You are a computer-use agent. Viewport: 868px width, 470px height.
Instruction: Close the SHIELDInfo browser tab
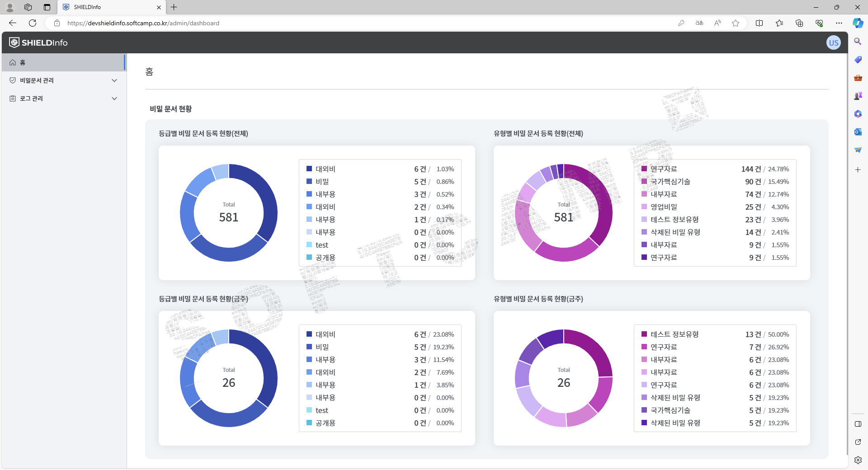(159, 7)
